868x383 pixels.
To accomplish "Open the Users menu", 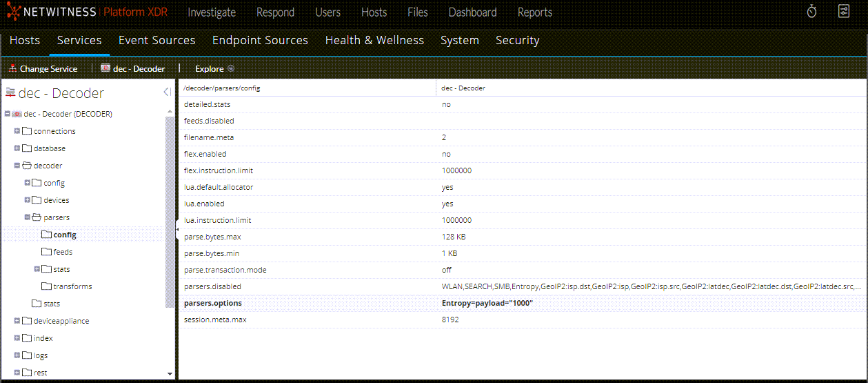I will (x=327, y=12).
